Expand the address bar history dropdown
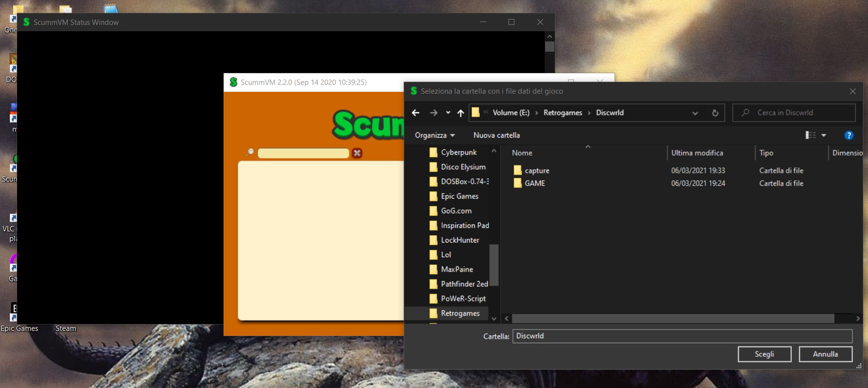 (x=695, y=113)
